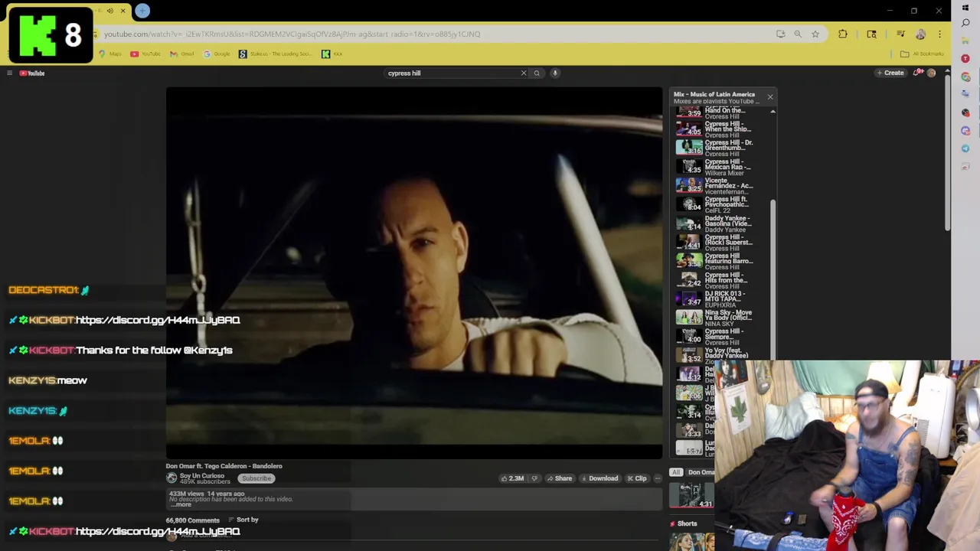
Task: Open the 'Stake.us - The Leading Soci...' bookmark
Action: point(276,54)
